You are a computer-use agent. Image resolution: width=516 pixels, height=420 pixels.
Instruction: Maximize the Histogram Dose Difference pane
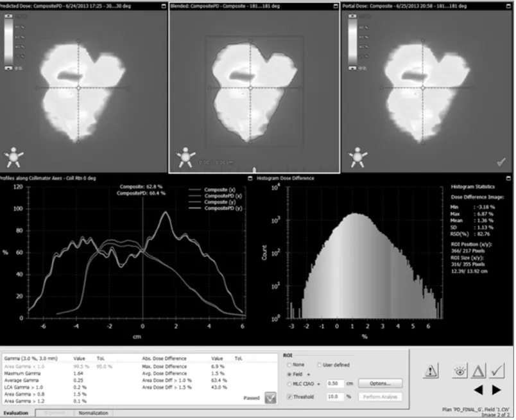pyautogui.click(x=509, y=179)
